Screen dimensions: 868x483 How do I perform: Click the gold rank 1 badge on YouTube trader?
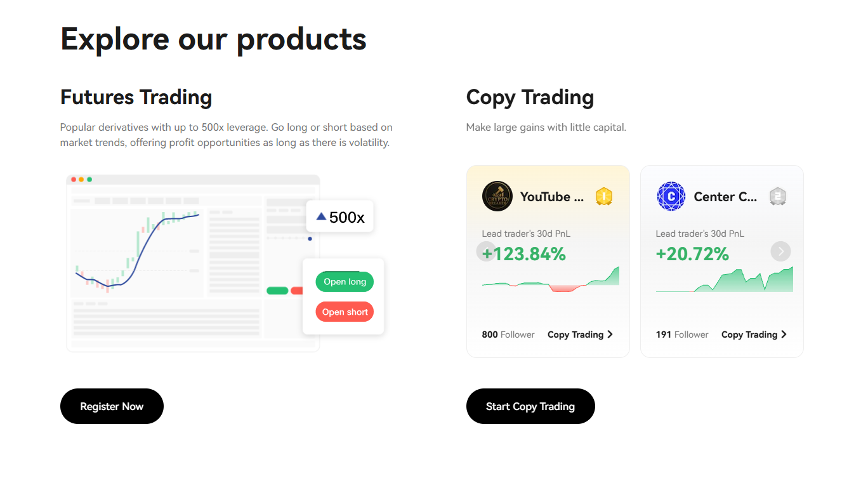603,196
